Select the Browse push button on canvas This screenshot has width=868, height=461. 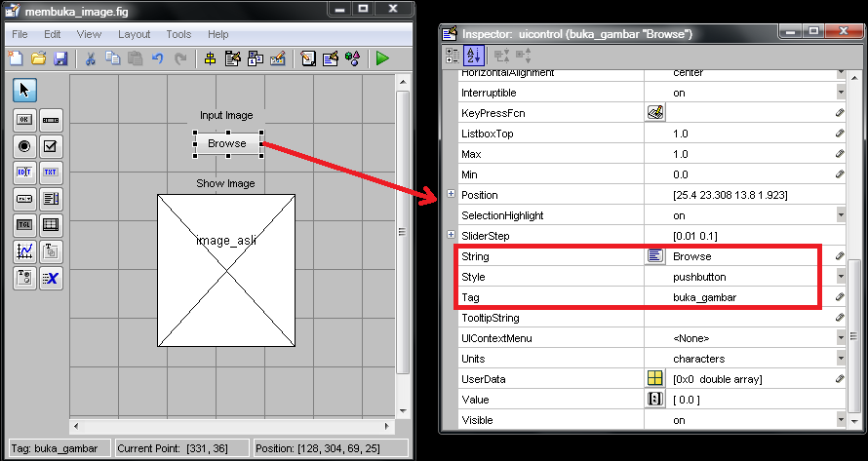(227, 144)
